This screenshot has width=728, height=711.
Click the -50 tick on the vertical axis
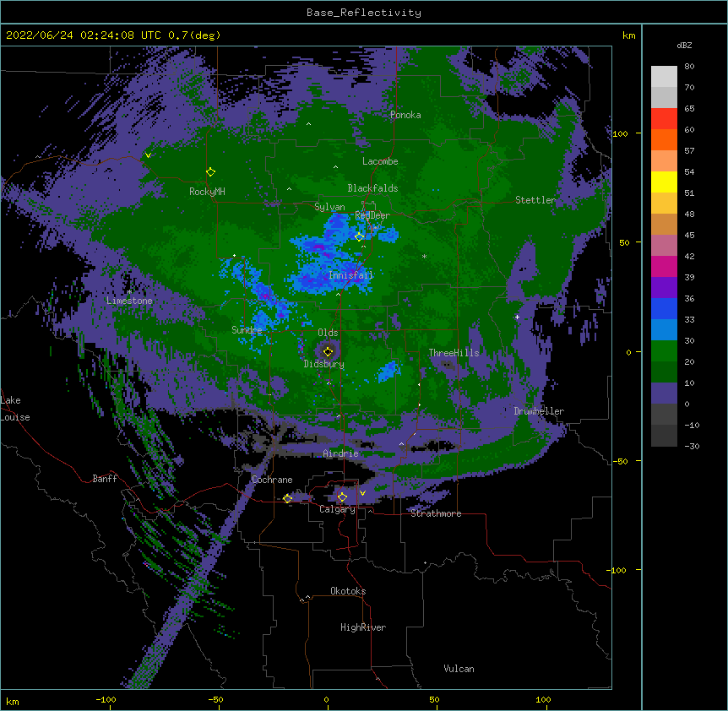(620, 461)
